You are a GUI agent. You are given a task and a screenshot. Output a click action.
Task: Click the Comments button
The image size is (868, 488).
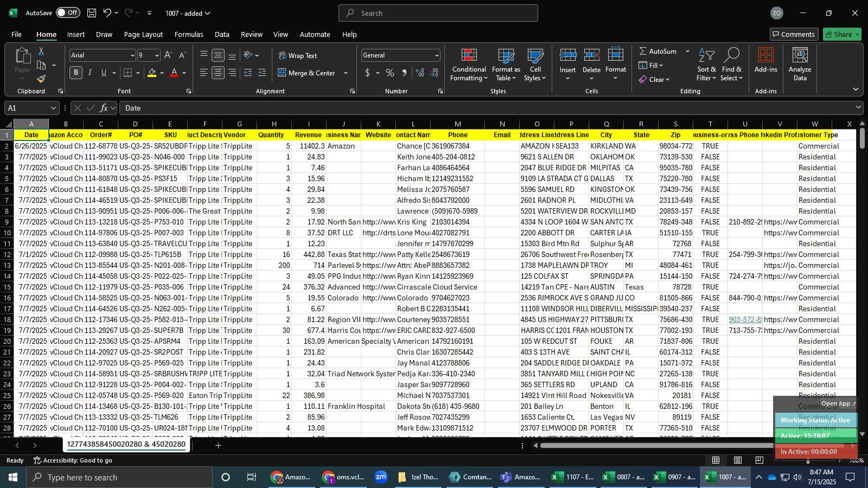coord(794,34)
